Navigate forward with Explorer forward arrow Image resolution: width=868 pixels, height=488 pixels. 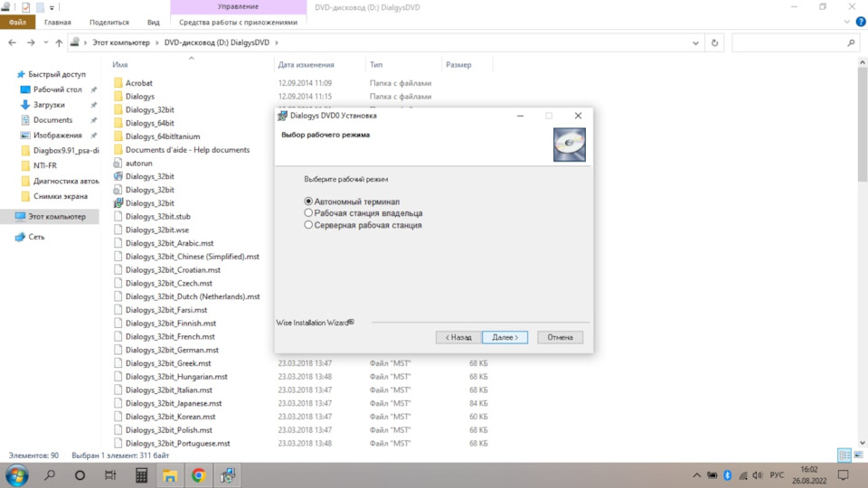pyautogui.click(x=31, y=42)
